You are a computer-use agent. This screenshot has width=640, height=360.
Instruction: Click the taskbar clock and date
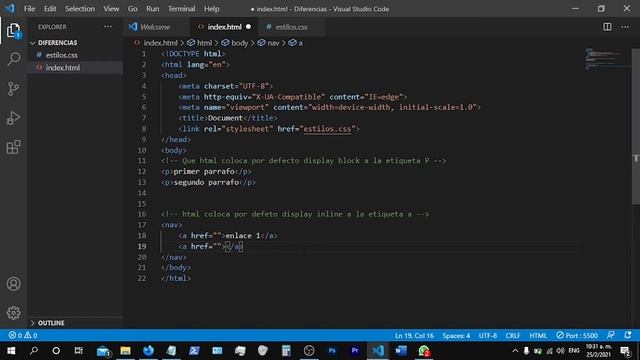click(x=599, y=351)
